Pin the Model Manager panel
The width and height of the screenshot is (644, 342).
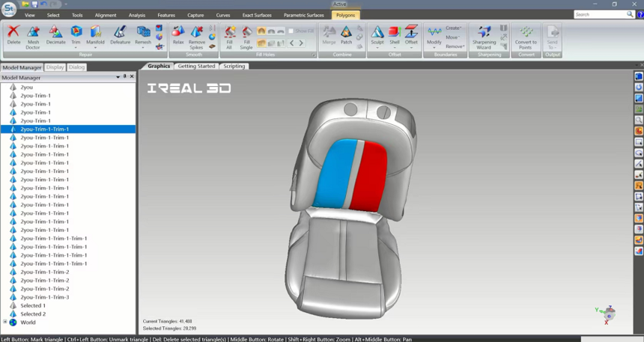[x=125, y=76]
